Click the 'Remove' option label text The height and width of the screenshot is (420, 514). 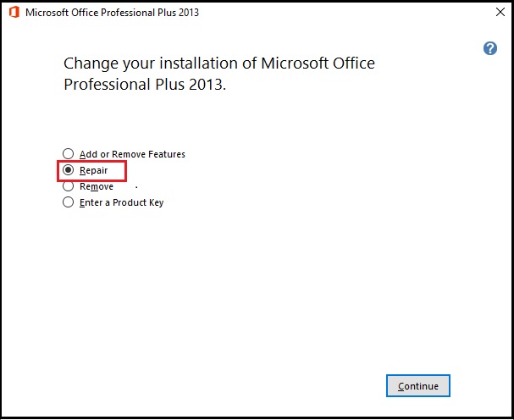(97, 186)
